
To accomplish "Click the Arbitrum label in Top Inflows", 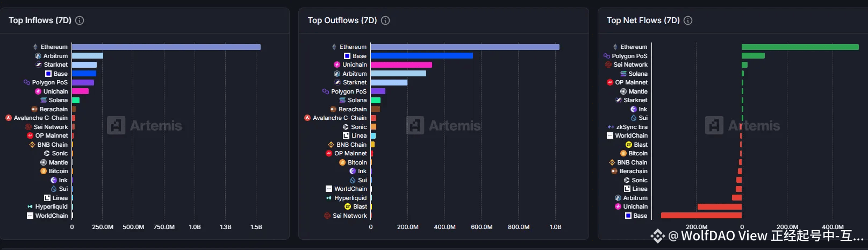I will coord(55,56).
